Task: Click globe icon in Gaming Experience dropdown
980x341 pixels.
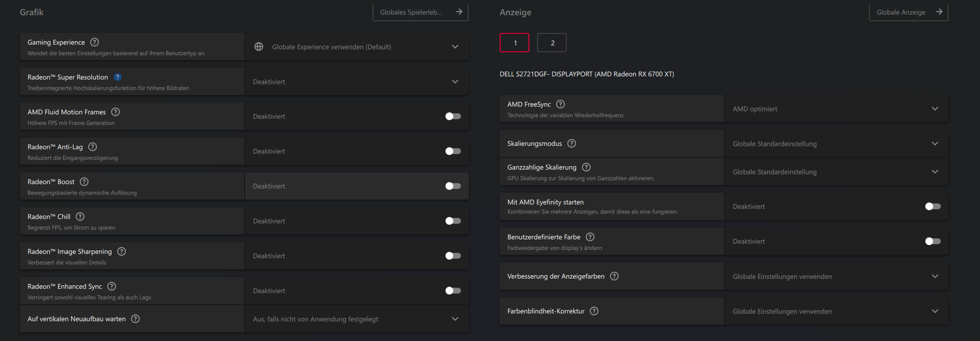Action: coord(259,46)
